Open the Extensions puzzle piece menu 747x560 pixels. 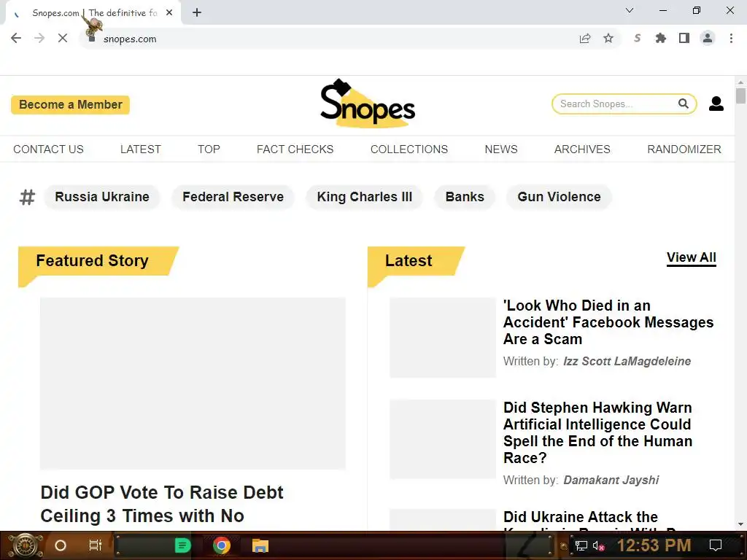click(660, 38)
